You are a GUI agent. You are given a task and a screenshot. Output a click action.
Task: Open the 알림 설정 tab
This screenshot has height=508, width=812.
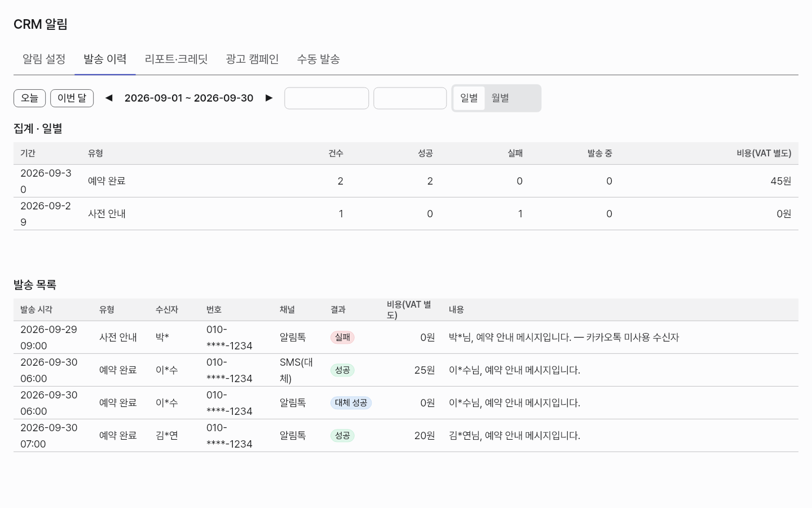point(44,59)
